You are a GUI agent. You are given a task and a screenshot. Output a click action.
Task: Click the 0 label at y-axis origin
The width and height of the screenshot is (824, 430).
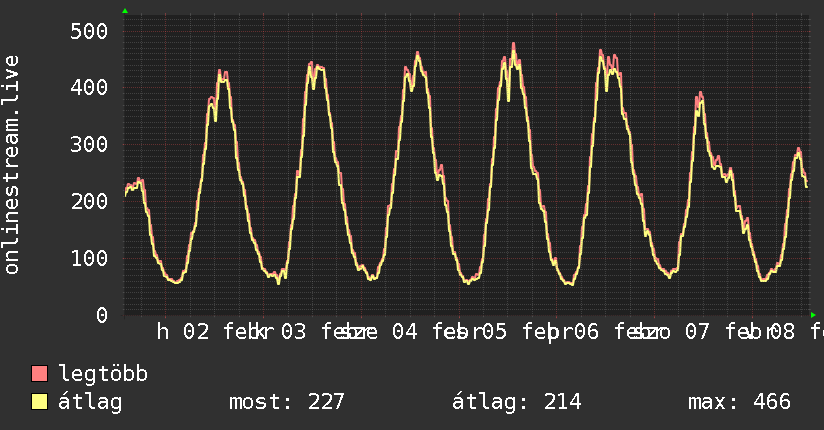coord(102,315)
